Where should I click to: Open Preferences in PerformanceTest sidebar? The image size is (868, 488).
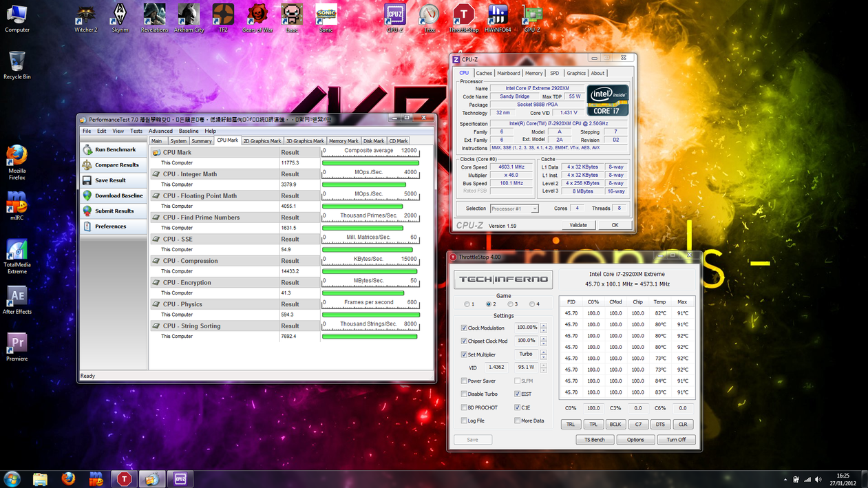[x=114, y=226]
